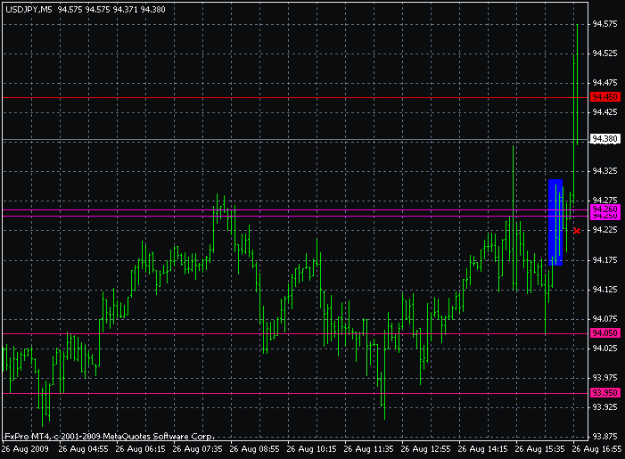
Task: Click the 26 Aug 10:15 time label
Action: click(x=311, y=449)
